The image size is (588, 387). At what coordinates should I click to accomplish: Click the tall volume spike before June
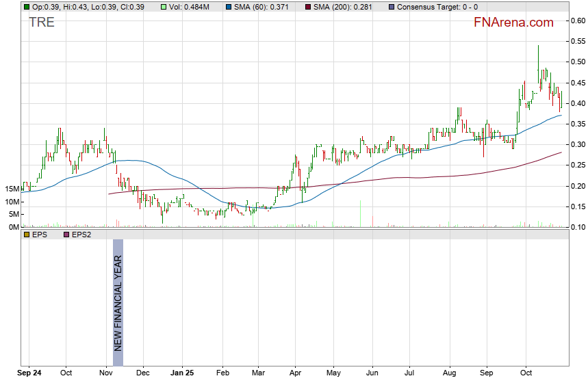360,213
